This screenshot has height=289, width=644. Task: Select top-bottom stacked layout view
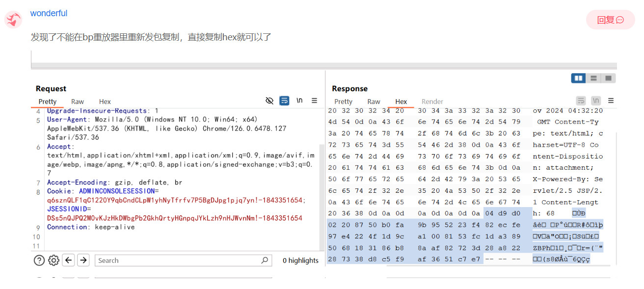pos(593,78)
